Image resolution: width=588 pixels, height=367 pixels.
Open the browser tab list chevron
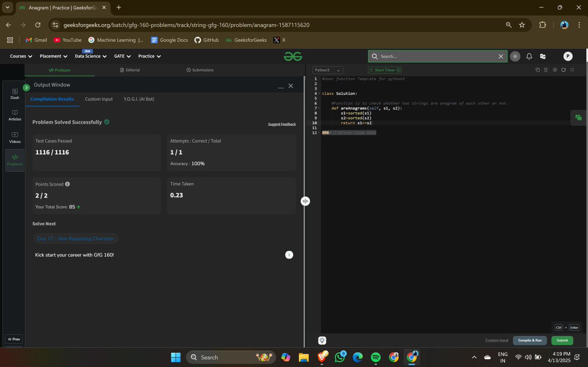(7, 7)
